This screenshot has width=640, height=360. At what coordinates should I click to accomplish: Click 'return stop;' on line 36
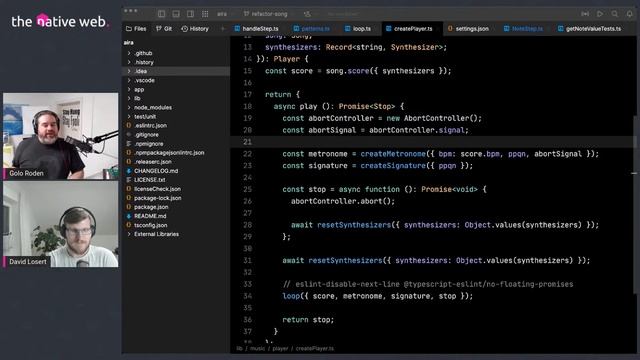tap(308, 320)
